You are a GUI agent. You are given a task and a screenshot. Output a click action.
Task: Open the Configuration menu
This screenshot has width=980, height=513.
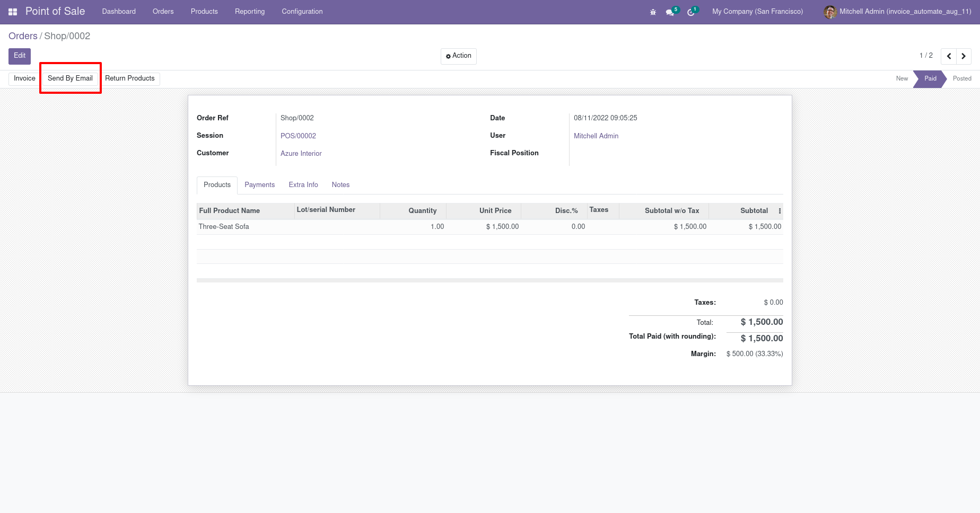coord(302,12)
